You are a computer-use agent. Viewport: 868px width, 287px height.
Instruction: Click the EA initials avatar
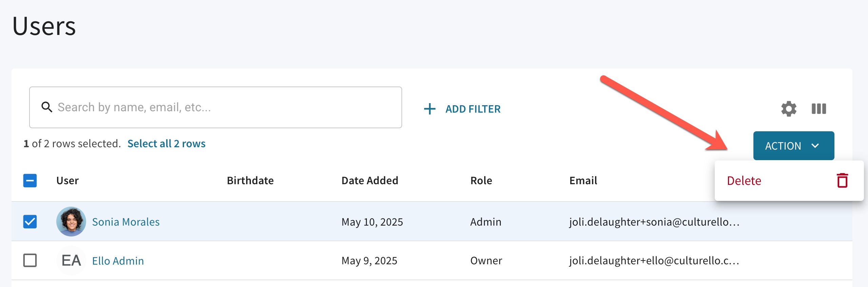71,261
